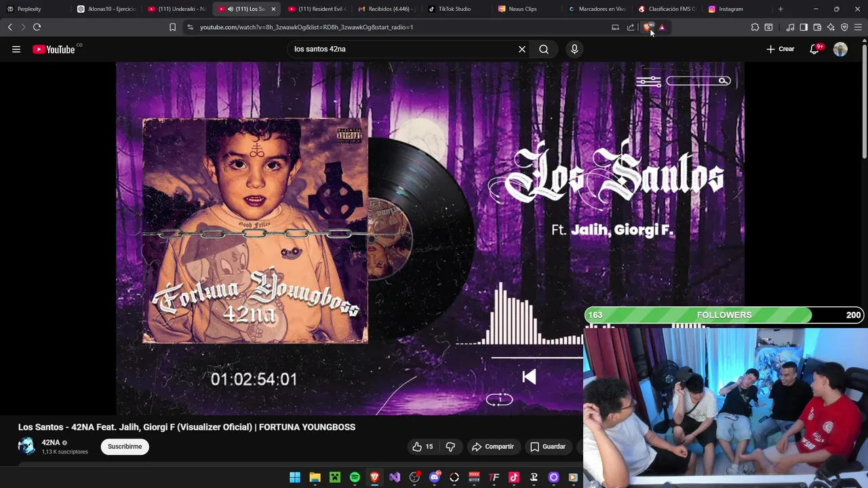This screenshot has height=488, width=868.
Task: Switch to the Resident Evil tab
Action: click(x=317, y=9)
